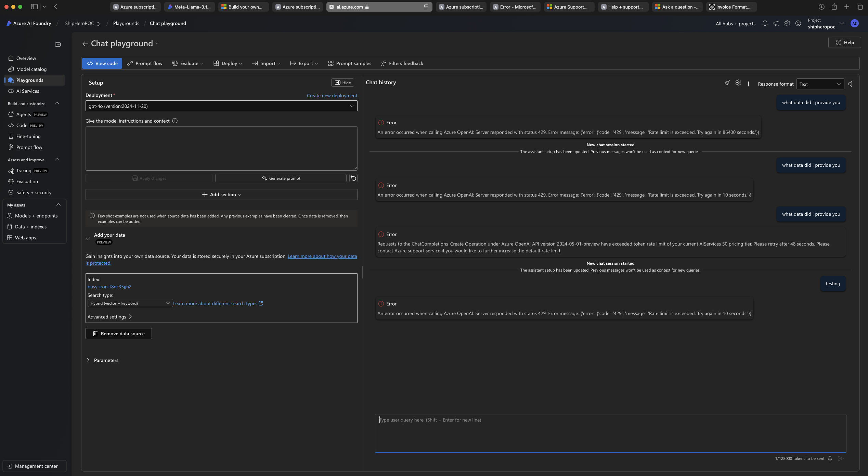Open Response format dropdown
The image size is (868, 476).
tap(820, 84)
